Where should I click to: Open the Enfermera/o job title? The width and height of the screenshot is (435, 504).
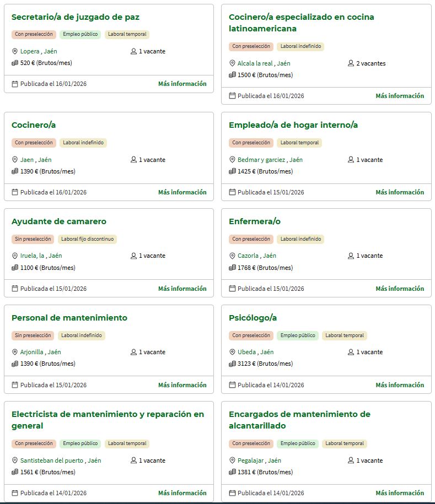(x=255, y=221)
